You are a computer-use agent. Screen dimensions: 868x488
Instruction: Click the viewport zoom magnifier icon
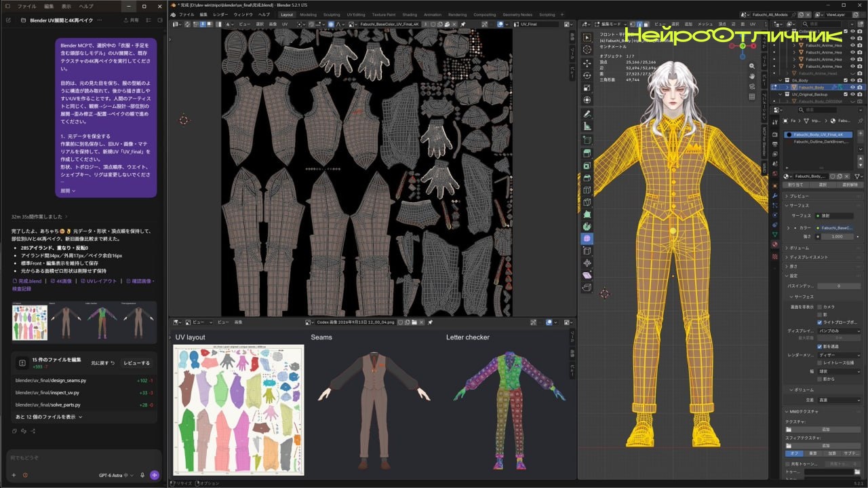point(752,66)
